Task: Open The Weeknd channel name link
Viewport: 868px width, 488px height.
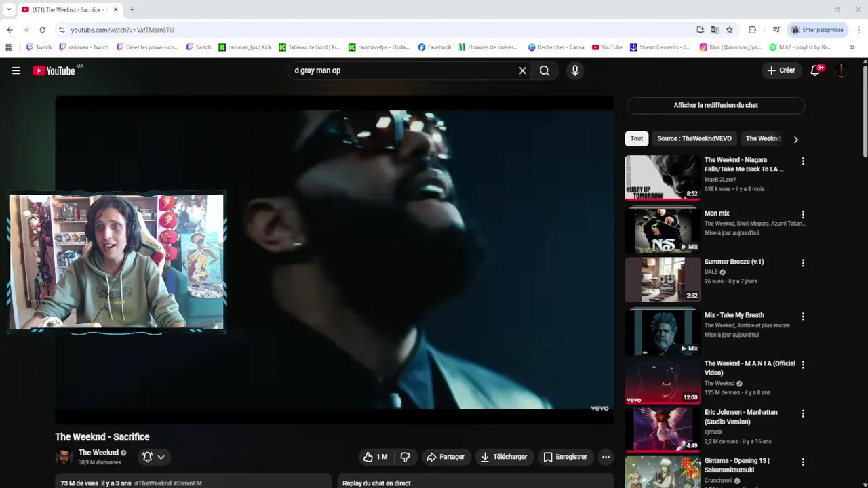Action: pyautogui.click(x=98, y=453)
